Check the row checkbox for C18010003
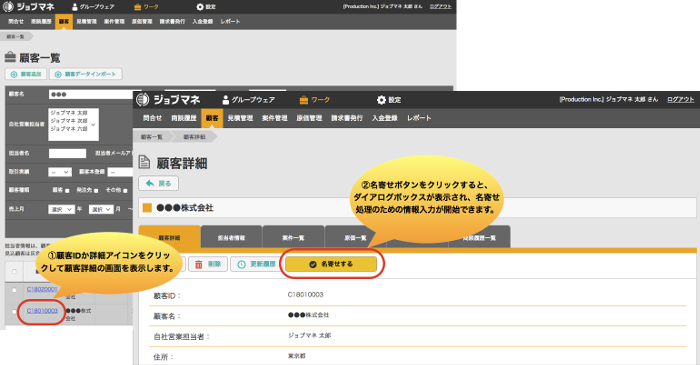Screen dimensions: 700x365 [14, 311]
